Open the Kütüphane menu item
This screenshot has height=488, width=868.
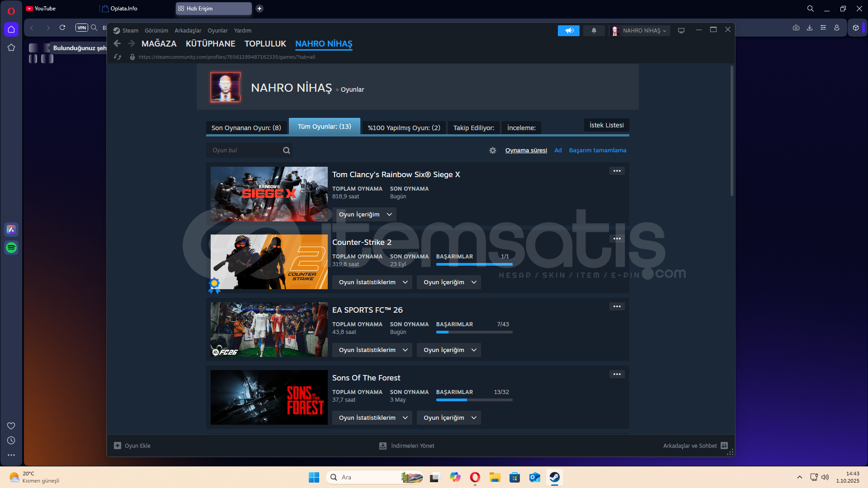(210, 44)
